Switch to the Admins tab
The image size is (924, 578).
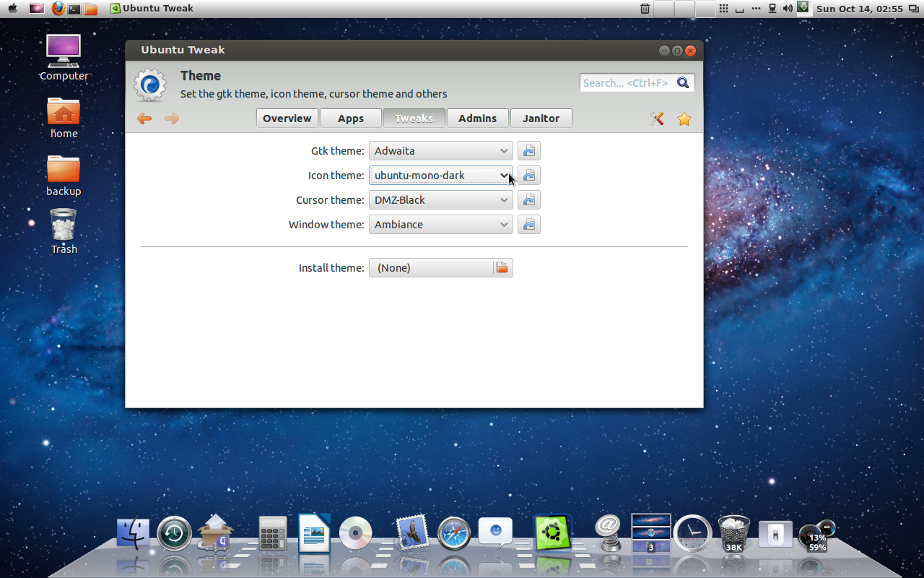click(x=478, y=118)
